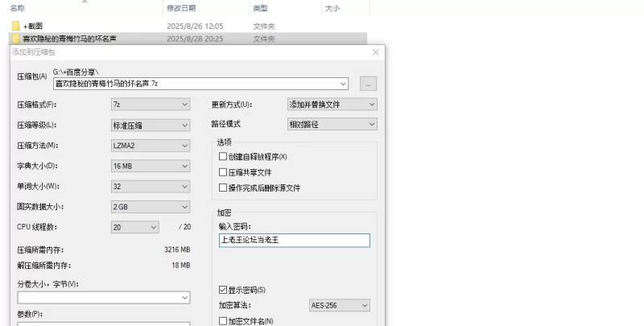Expand the archive name history dropdown arrow

pos(343,84)
